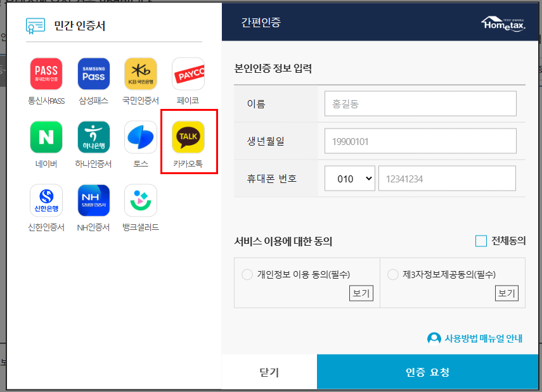Viewport: 542px width, 392px height.
Task: Click the 휴대폰 번호 label
Action: click(272, 179)
